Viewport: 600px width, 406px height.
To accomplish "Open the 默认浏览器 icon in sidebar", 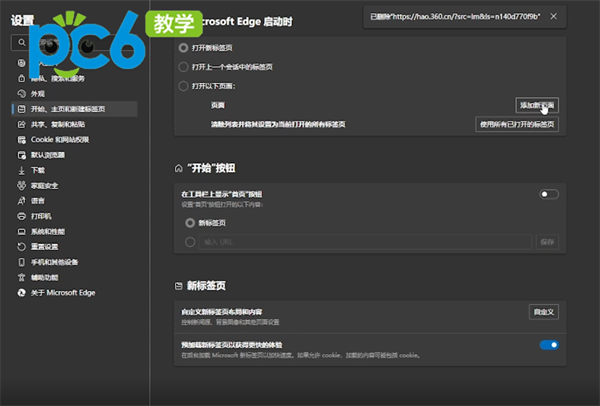I will click(21, 155).
